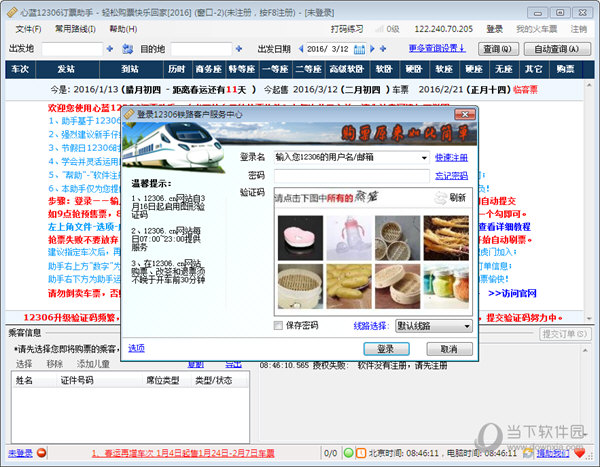Click the plus icon beside departure field
Screen dimensions: 600x467
pyautogui.click(x=110, y=49)
